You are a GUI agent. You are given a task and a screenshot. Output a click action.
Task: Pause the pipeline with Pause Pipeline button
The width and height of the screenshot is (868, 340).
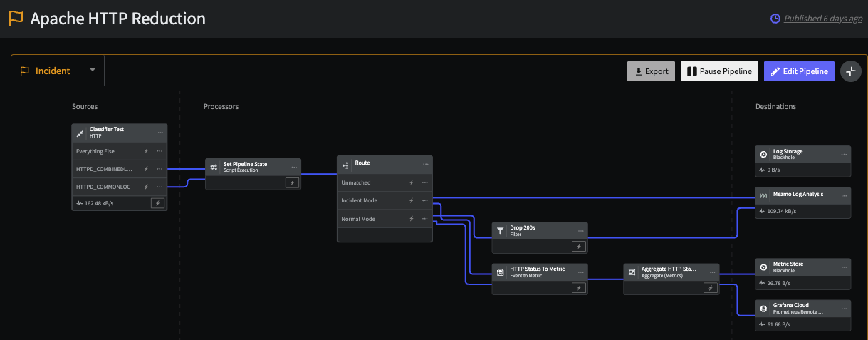pyautogui.click(x=719, y=71)
